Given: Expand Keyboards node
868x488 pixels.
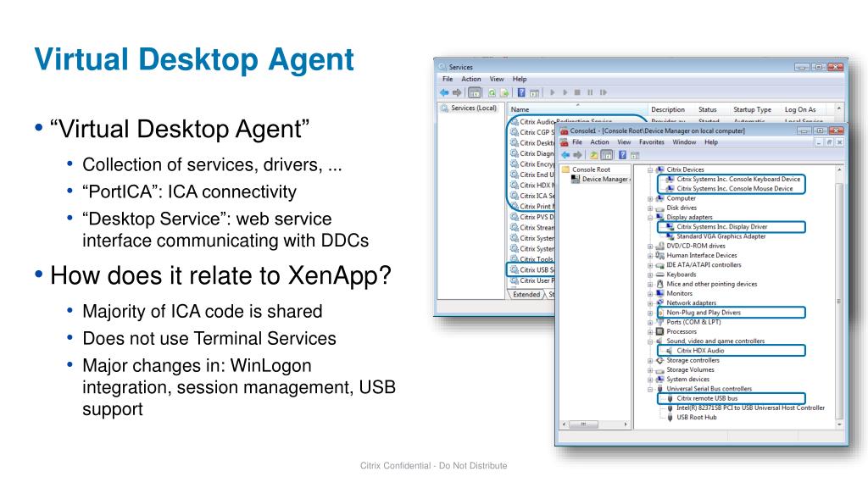Looking at the screenshot, I should pyautogui.click(x=650, y=274).
